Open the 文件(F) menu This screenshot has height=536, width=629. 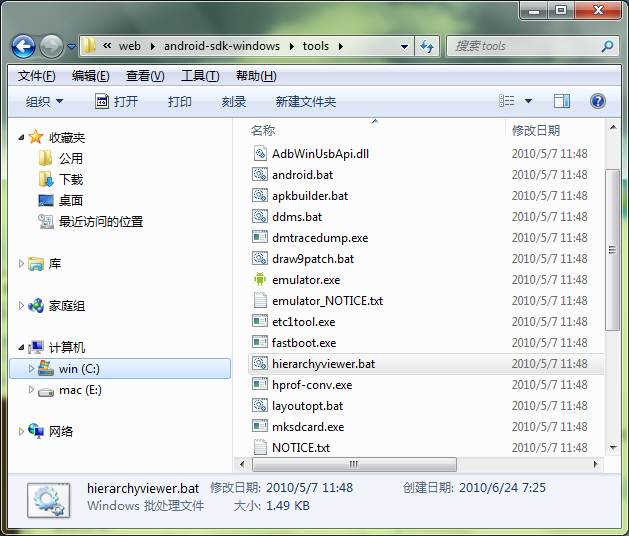[36, 76]
